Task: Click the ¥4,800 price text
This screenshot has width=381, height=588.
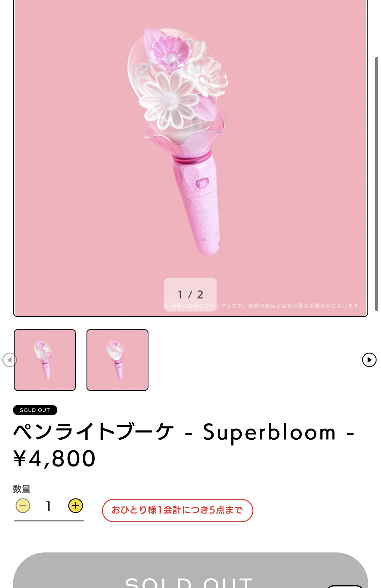Action: [x=55, y=459]
